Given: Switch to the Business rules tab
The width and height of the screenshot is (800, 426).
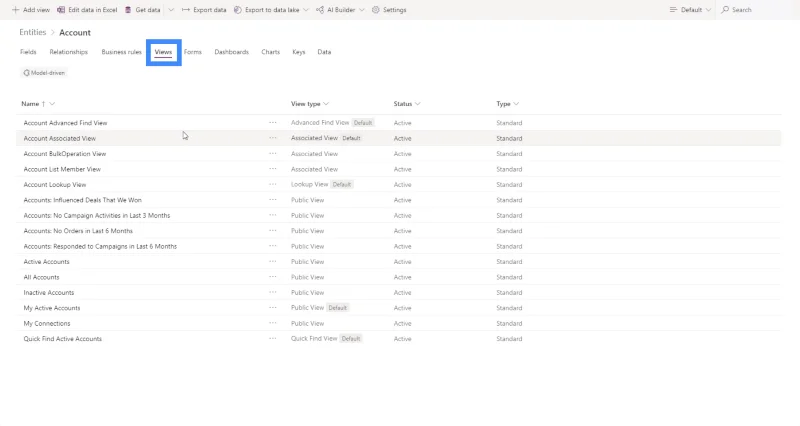Looking at the screenshot, I should tap(121, 52).
